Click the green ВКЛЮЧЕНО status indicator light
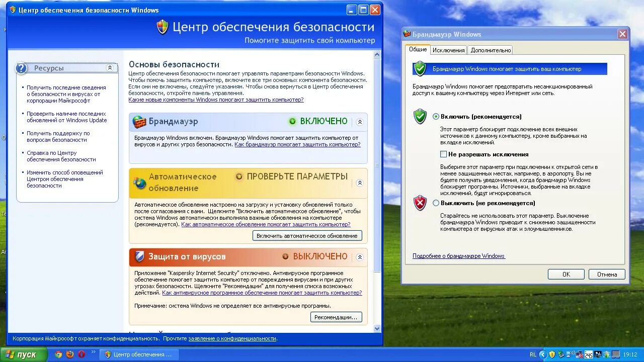Image resolution: width=644 pixels, height=362 pixels. [x=292, y=121]
